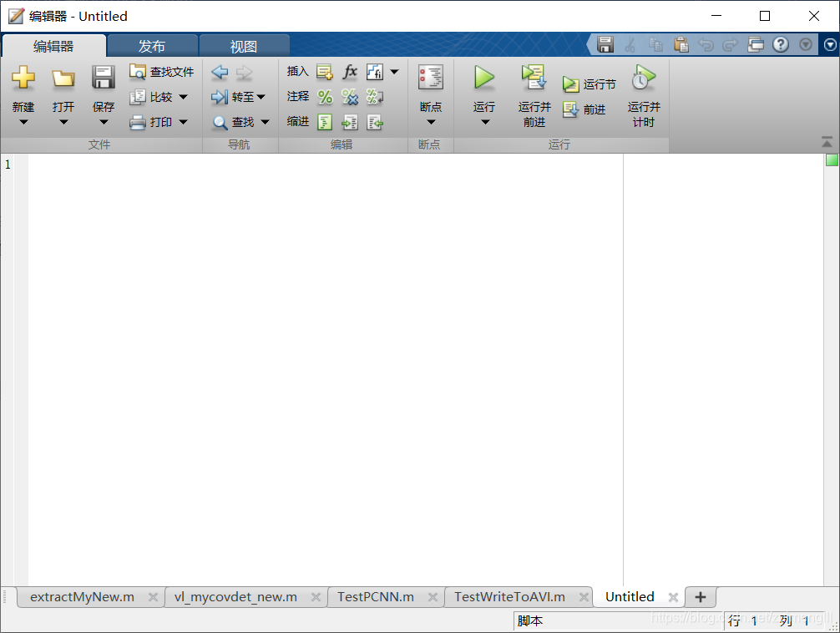840x633 pixels.
Task: Expand the Find (查找) dropdown arrow
Action: 265,122
